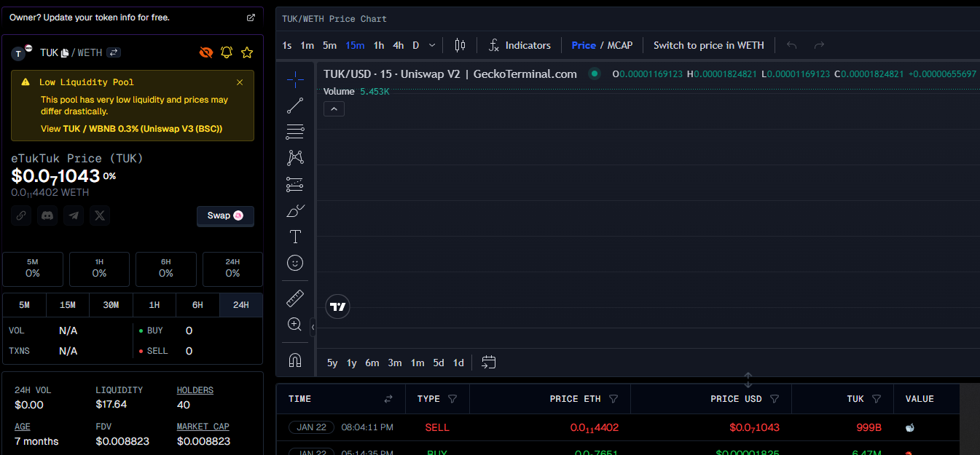Image resolution: width=980 pixels, height=455 pixels.
Task: Select the Fibonacci retracement tool
Action: click(295, 132)
